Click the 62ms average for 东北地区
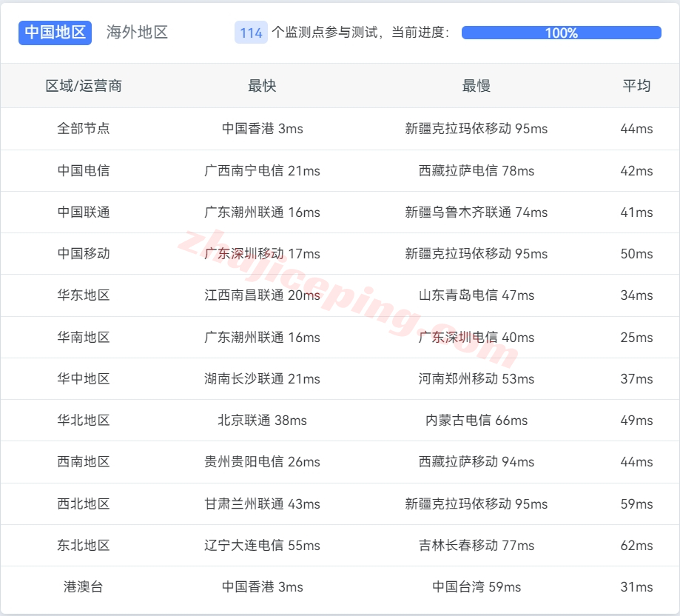Screen dimensions: 680x616 pos(636,546)
